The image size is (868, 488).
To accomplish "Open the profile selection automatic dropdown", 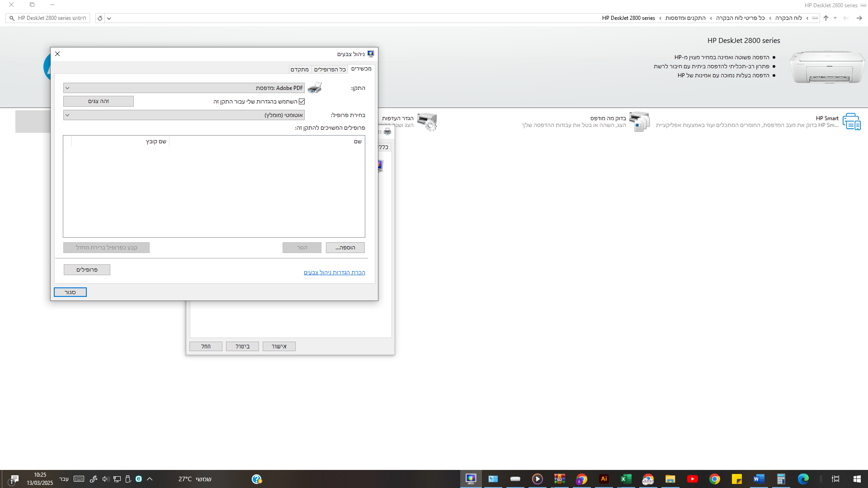I will (67, 115).
